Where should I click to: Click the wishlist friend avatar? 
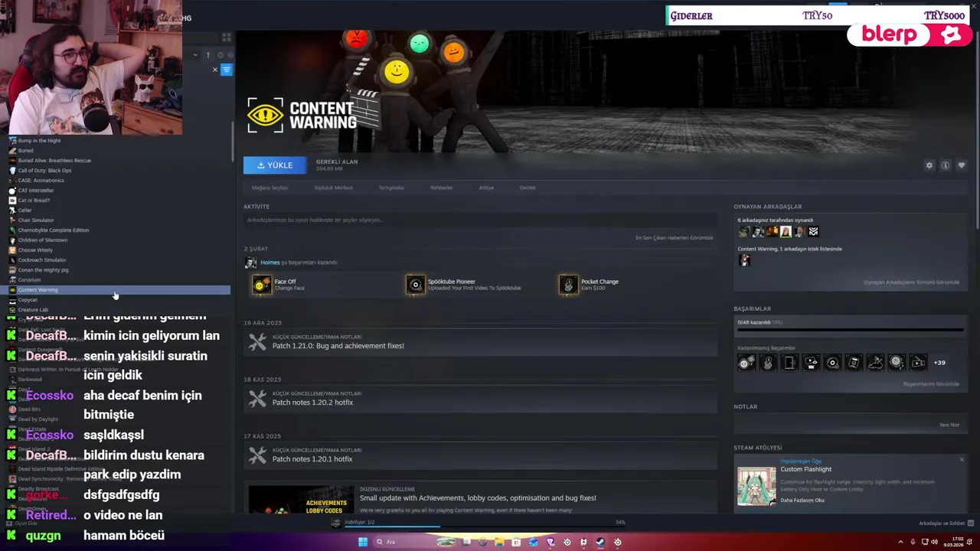[744, 260]
